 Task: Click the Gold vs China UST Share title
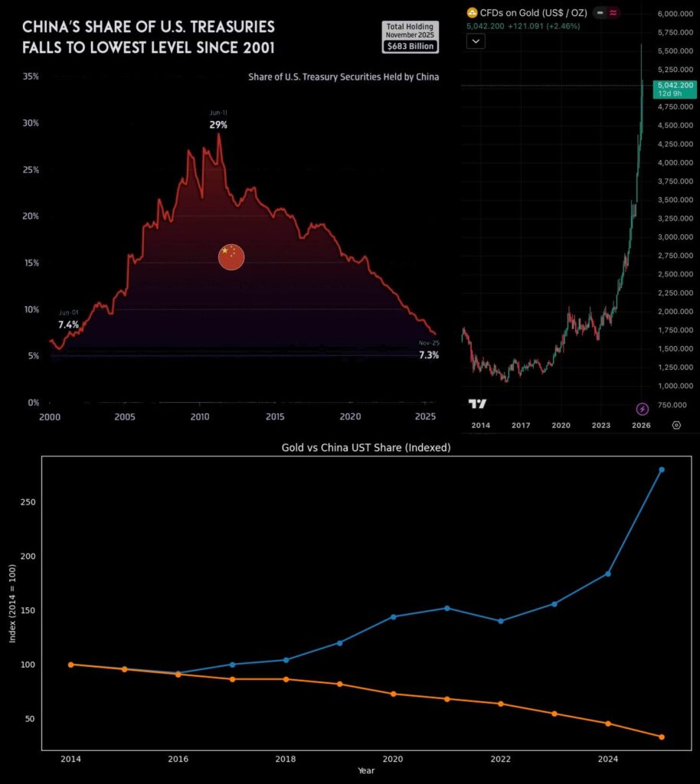[365, 448]
